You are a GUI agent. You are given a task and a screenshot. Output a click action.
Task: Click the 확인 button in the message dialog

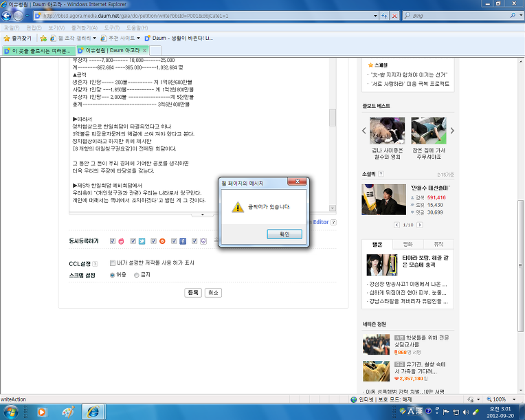point(284,234)
